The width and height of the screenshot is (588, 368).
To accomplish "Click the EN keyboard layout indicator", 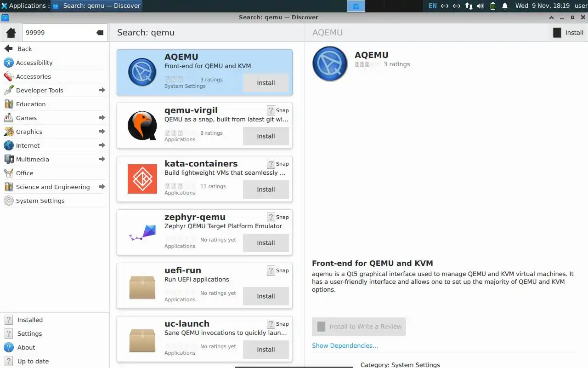I will [433, 6].
